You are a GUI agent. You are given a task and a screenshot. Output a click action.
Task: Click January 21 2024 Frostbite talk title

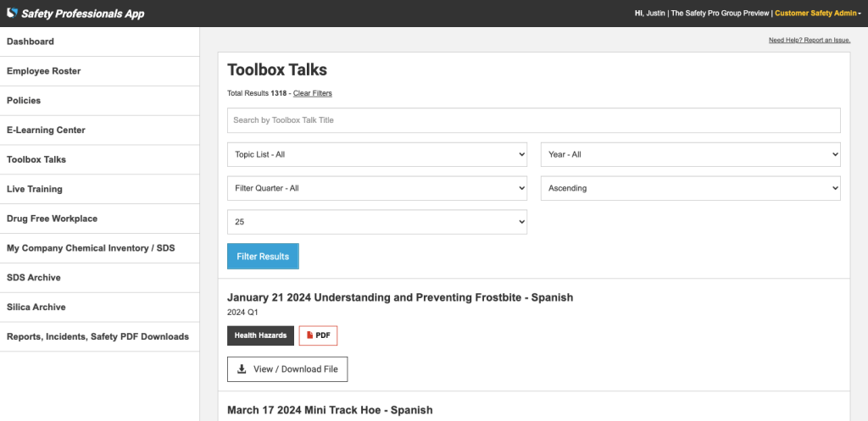pos(400,297)
